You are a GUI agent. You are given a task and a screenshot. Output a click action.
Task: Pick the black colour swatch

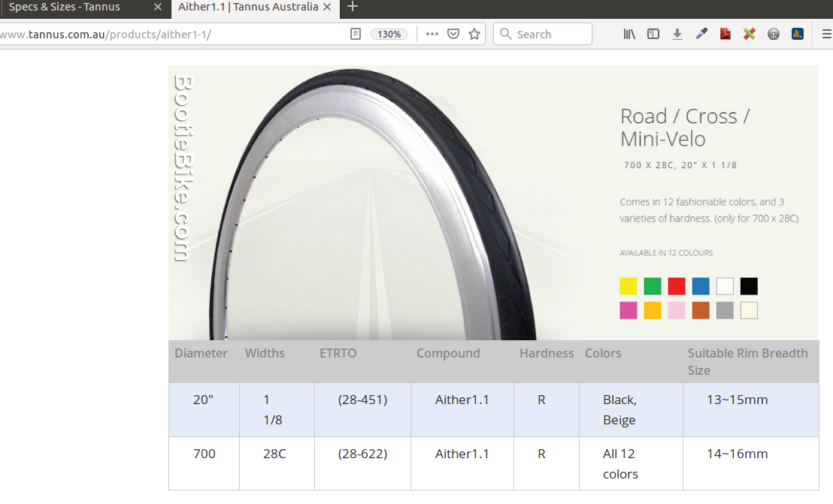pos(749,286)
